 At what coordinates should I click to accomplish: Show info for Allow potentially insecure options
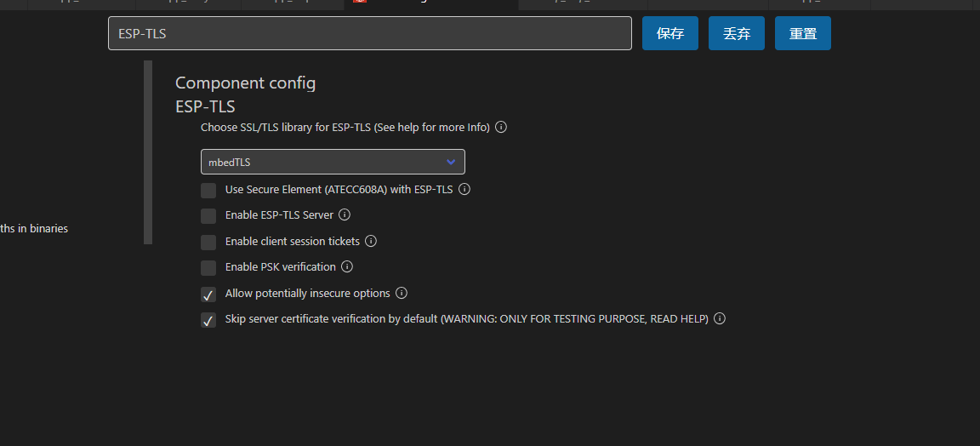[x=402, y=293]
